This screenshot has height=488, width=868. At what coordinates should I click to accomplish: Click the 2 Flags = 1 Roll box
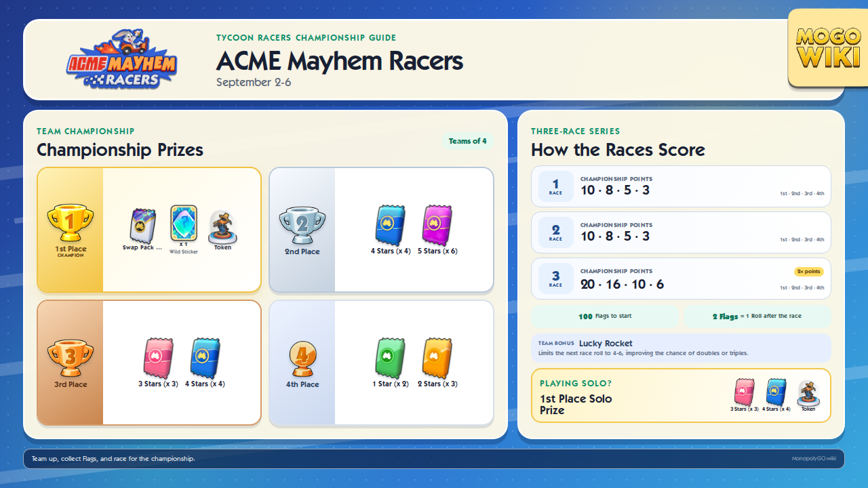click(x=757, y=317)
